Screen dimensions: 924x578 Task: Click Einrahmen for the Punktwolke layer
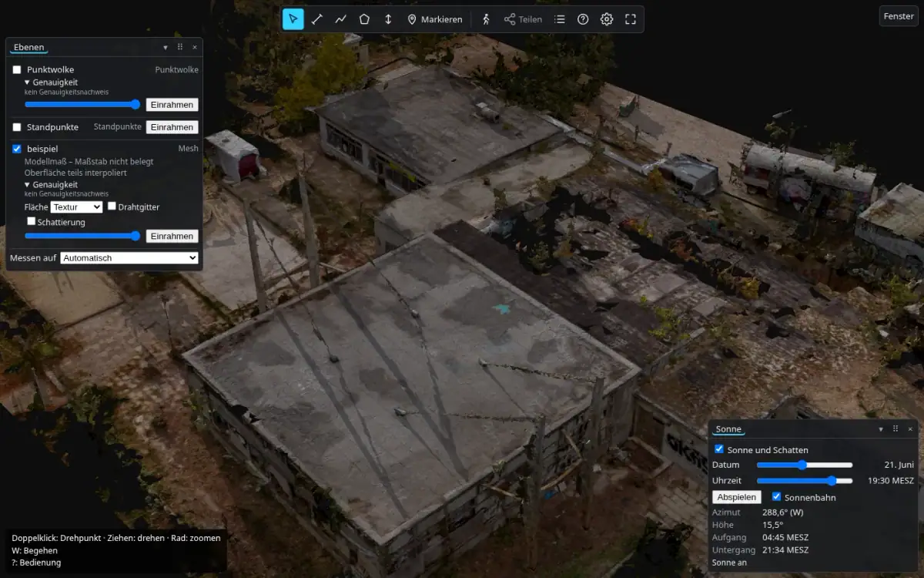pyautogui.click(x=172, y=105)
